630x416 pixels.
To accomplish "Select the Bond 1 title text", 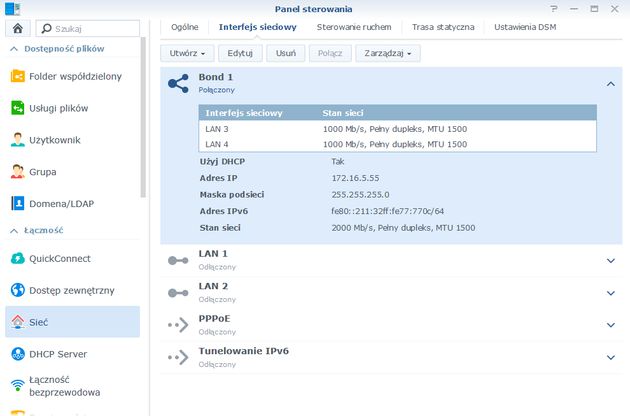I will tap(215, 77).
